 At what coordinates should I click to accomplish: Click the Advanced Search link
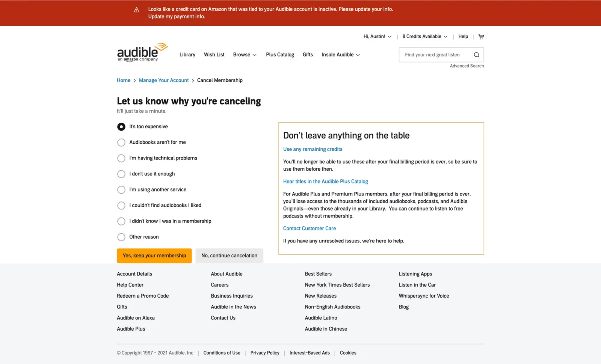(467, 66)
